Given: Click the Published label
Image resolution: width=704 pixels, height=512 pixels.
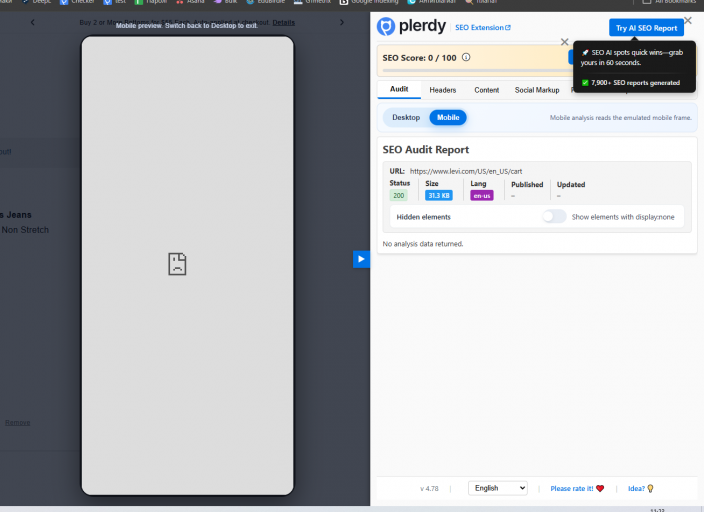Looking at the screenshot, I should click(527, 185).
